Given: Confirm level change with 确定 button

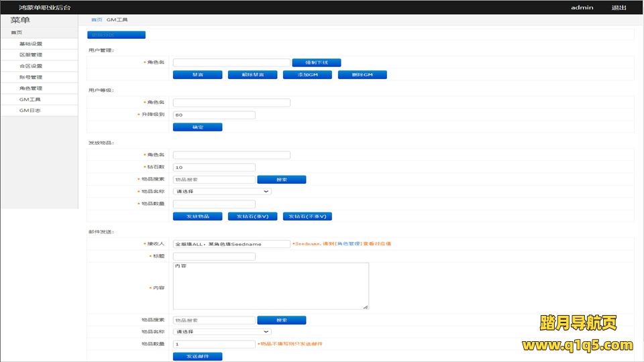Looking at the screenshot, I should [197, 127].
